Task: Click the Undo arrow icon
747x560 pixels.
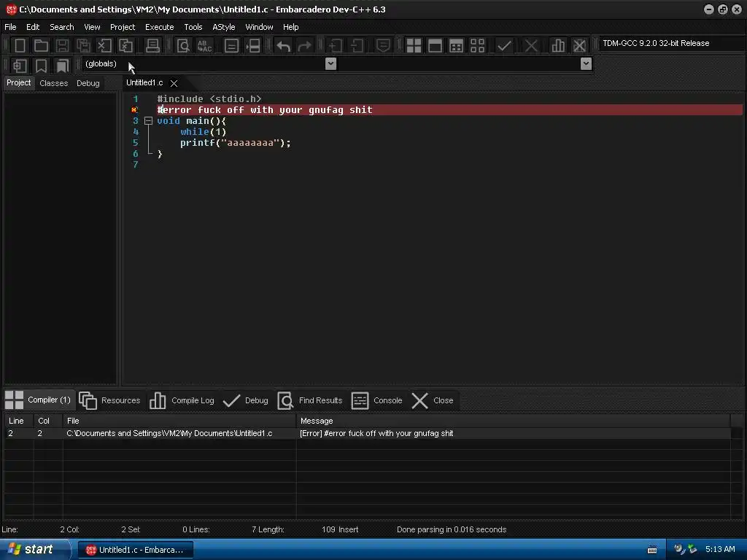Action: [284, 46]
